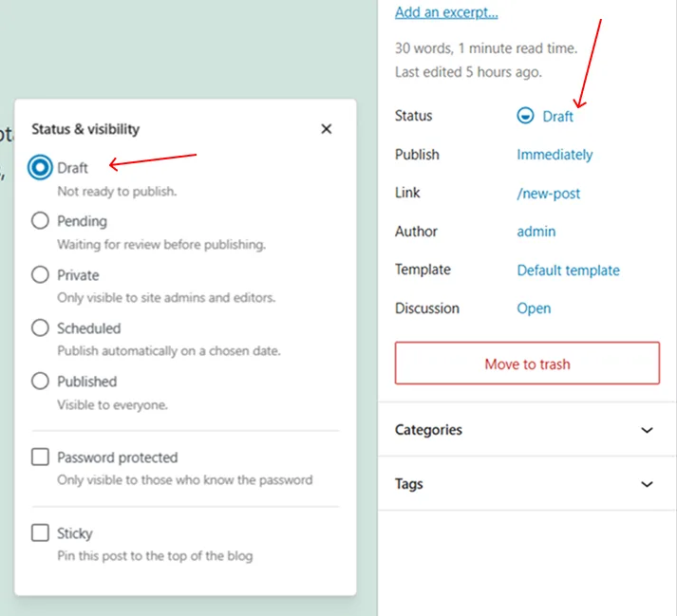Viewport: 677px width, 616px height.
Task: Click the Publish label in sidebar
Action: click(x=417, y=155)
